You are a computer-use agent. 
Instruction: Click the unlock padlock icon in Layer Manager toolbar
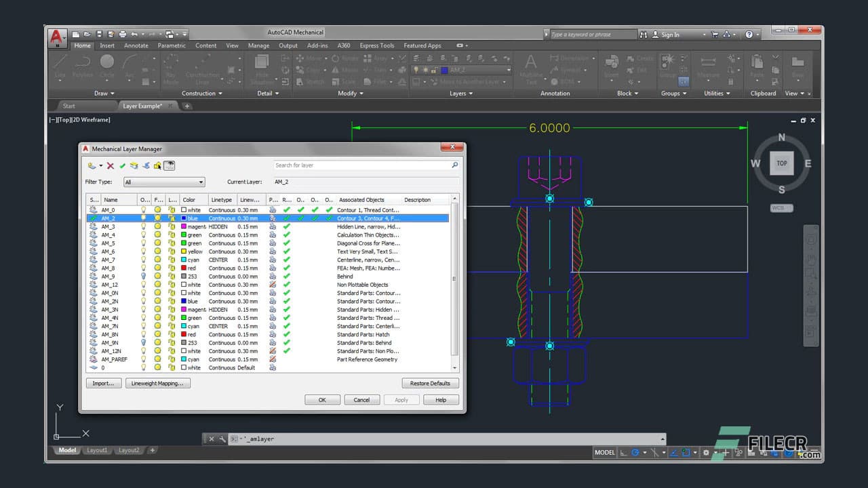click(x=158, y=165)
